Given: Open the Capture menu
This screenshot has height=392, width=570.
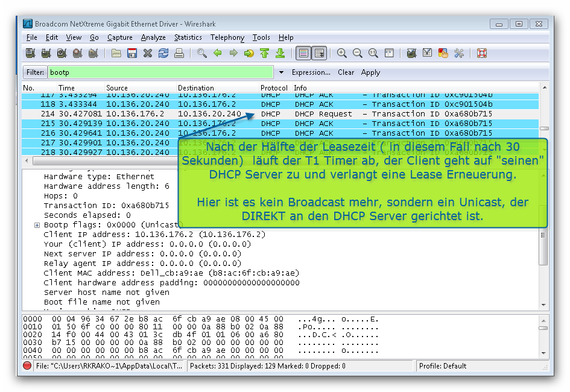Looking at the screenshot, I should [x=119, y=37].
